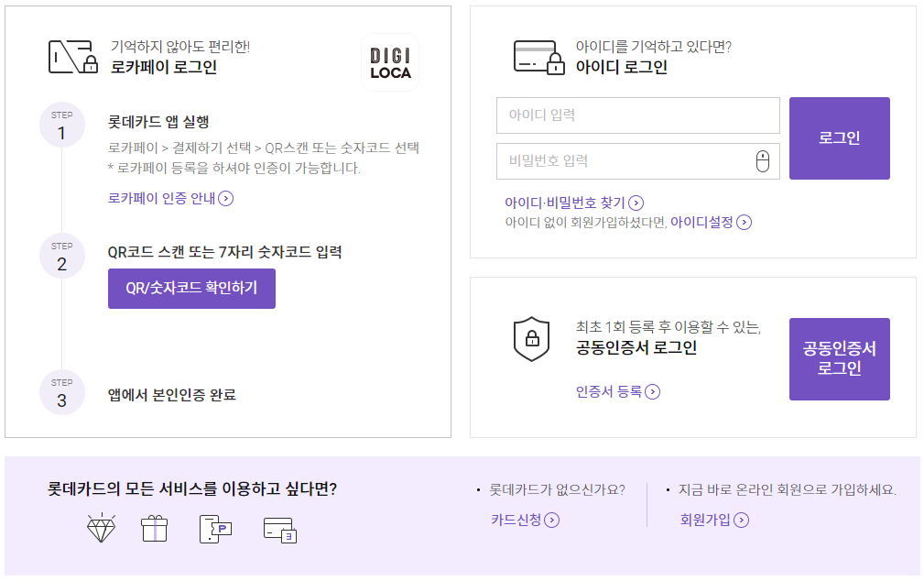Click 아이디 없이 회원가입하셨다면, text
Image resolution: width=924 pixels, height=581 pixels.
tap(586, 223)
